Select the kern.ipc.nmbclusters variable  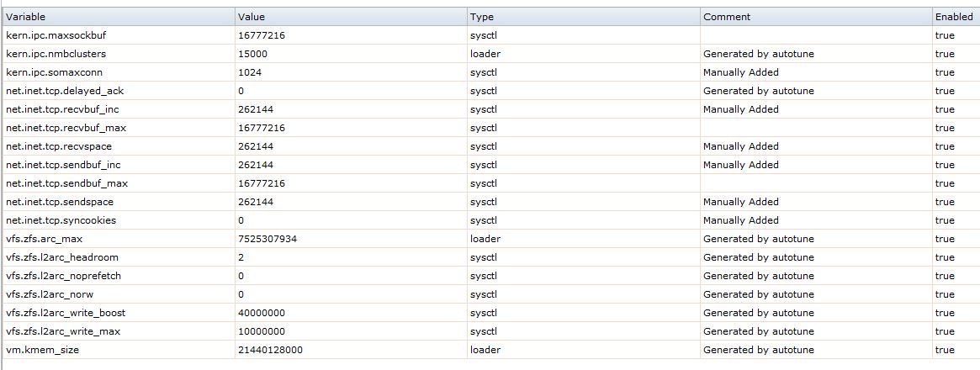coord(56,54)
